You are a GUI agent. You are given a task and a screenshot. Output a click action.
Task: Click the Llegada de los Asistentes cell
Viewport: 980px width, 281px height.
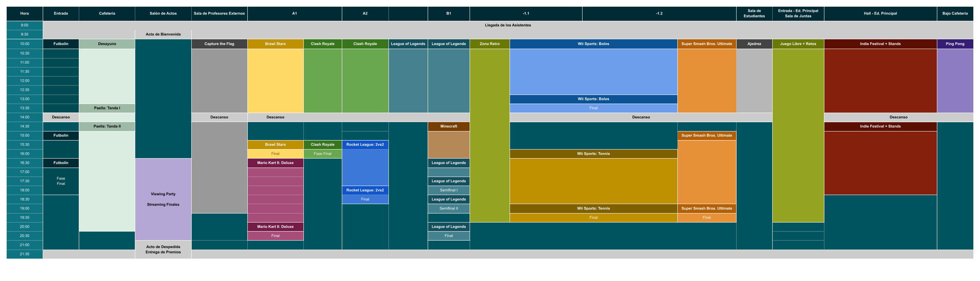[x=508, y=25]
